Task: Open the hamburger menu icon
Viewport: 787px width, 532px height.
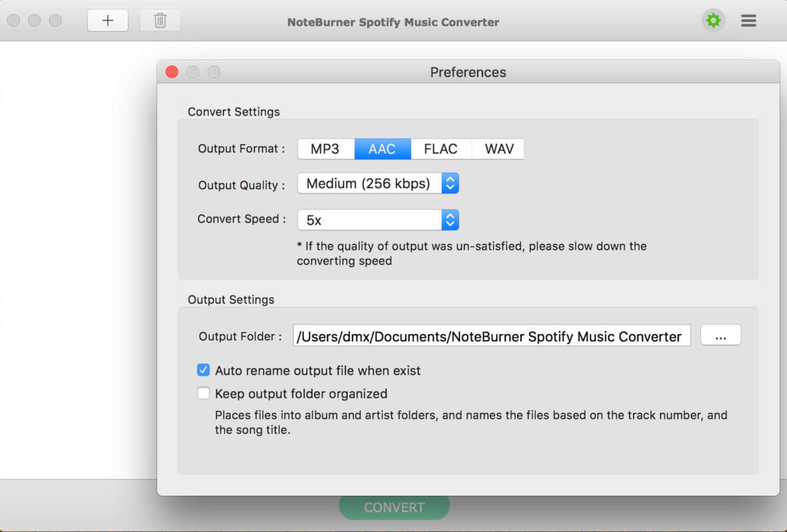Action: click(748, 21)
